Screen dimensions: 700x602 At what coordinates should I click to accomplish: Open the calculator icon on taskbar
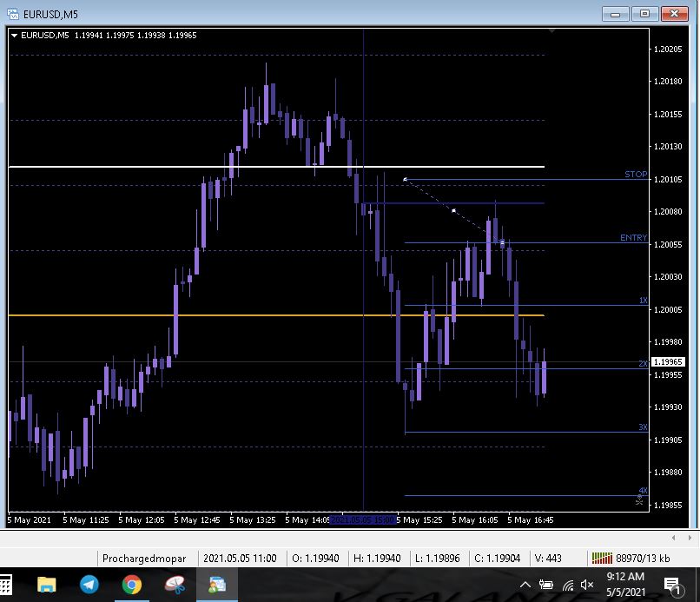(x=5, y=585)
